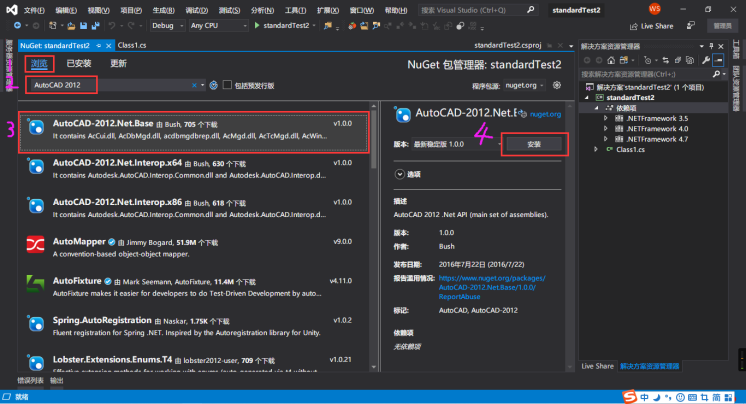The height and width of the screenshot is (404, 746).
Task: Expand the .NETFramework 3.5 tree node
Action: (606, 118)
